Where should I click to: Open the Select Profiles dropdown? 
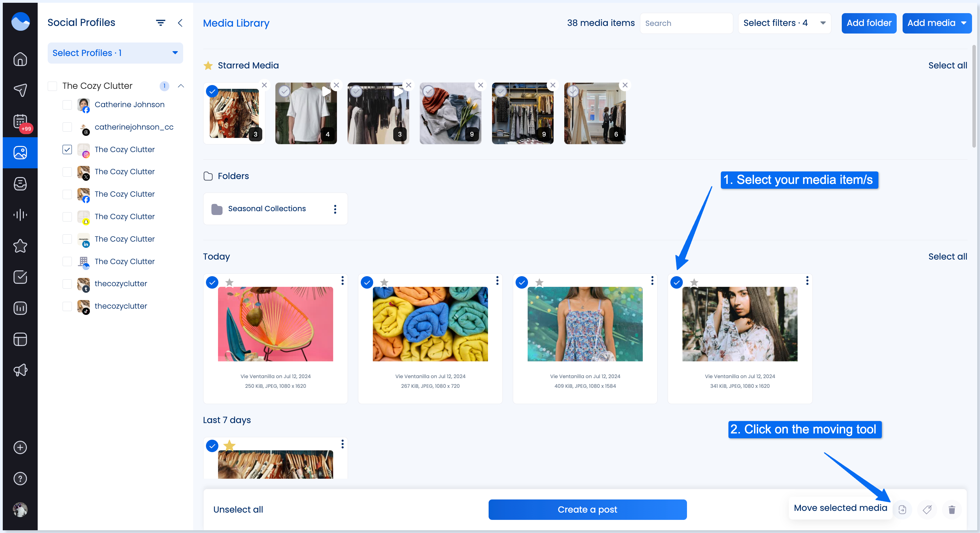(115, 53)
